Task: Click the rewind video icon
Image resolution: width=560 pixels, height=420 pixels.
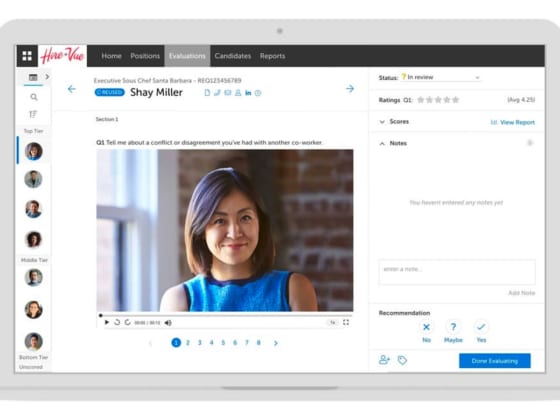Action: pyautogui.click(x=117, y=322)
